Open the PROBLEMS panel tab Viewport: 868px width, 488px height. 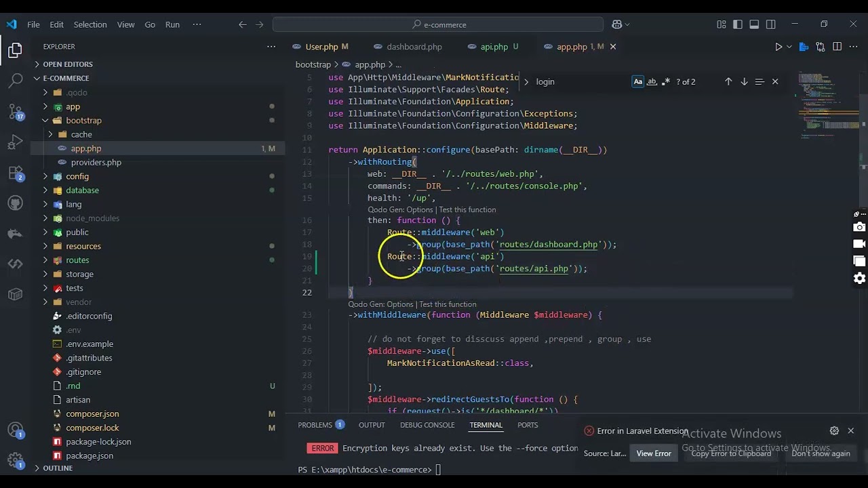pyautogui.click(x=315, y=425)
